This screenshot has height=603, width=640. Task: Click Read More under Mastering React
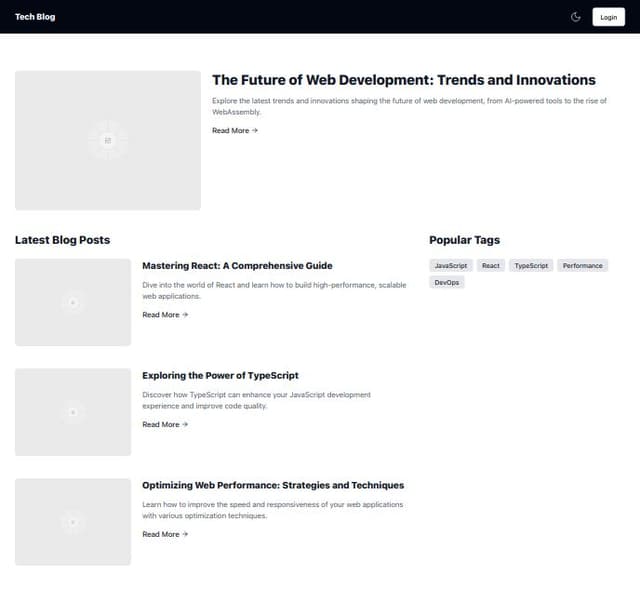[165, 315]
